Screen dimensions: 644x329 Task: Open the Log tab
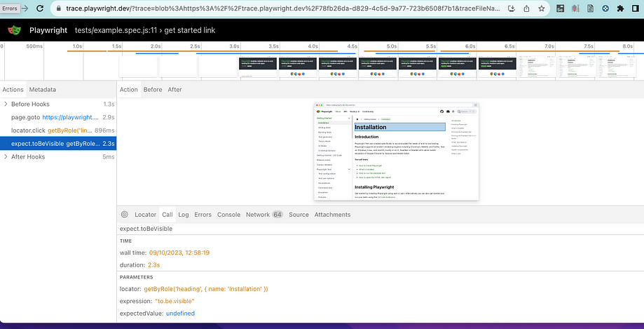184,215
